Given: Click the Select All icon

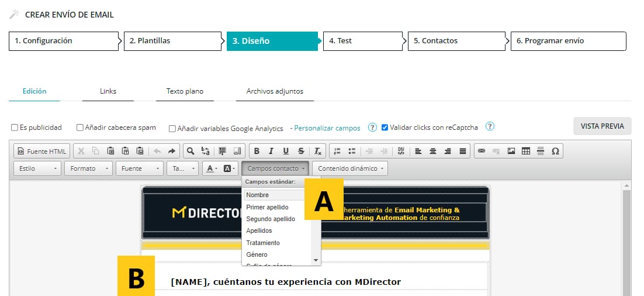Looking at the screenshot, I should (x=222, y=152).
